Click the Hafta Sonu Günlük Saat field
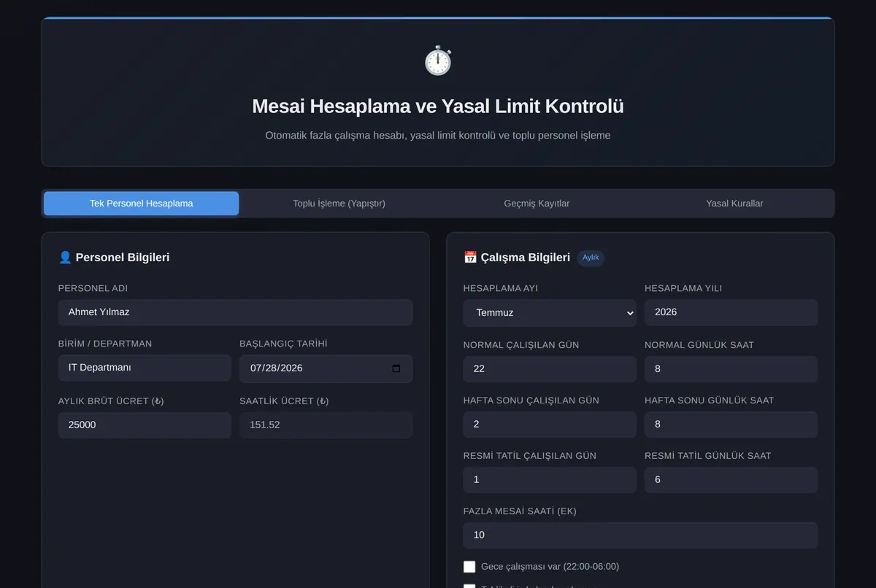 731,425
